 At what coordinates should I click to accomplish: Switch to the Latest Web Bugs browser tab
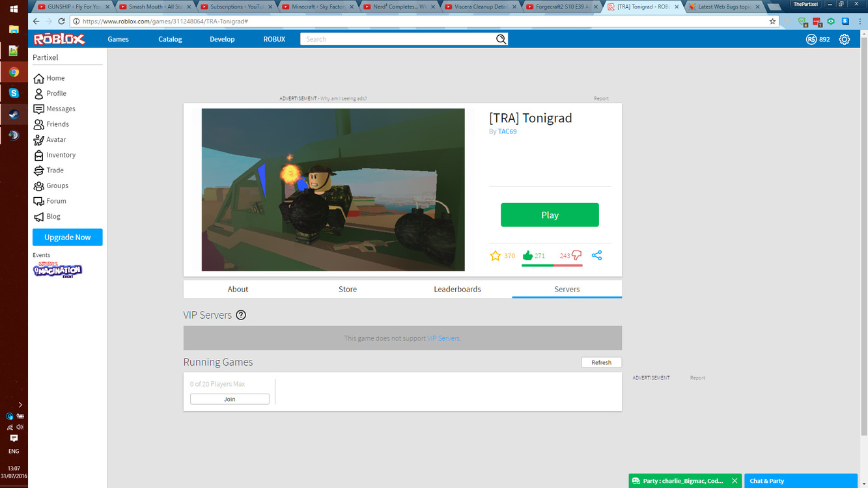pyautogui.click(x=724, y=7)
